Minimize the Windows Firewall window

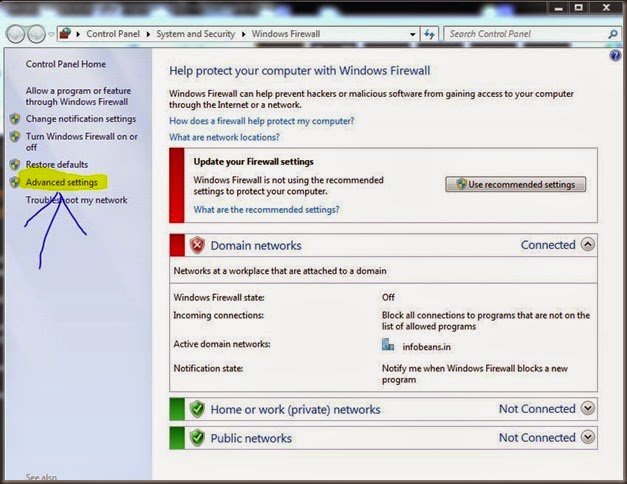coord(558,7)
